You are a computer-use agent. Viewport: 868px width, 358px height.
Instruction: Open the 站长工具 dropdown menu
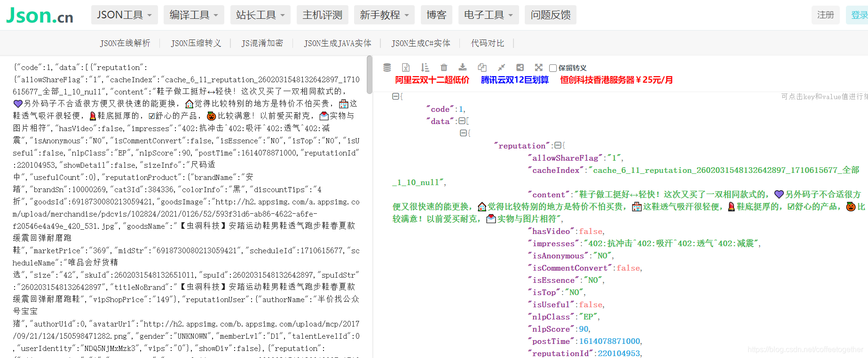tap(260, 15)
